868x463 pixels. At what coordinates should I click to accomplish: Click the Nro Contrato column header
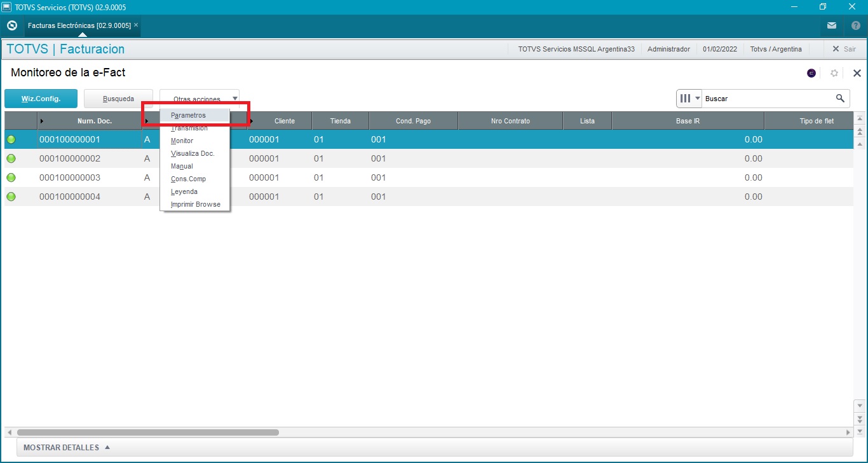pyautogui.click(x=510, y=121)
